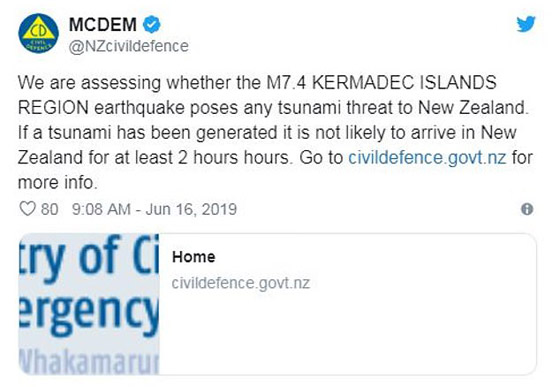Click the grey civildefence.govt.nz card domain
560x387 pixels.
[x=241, y=283]
